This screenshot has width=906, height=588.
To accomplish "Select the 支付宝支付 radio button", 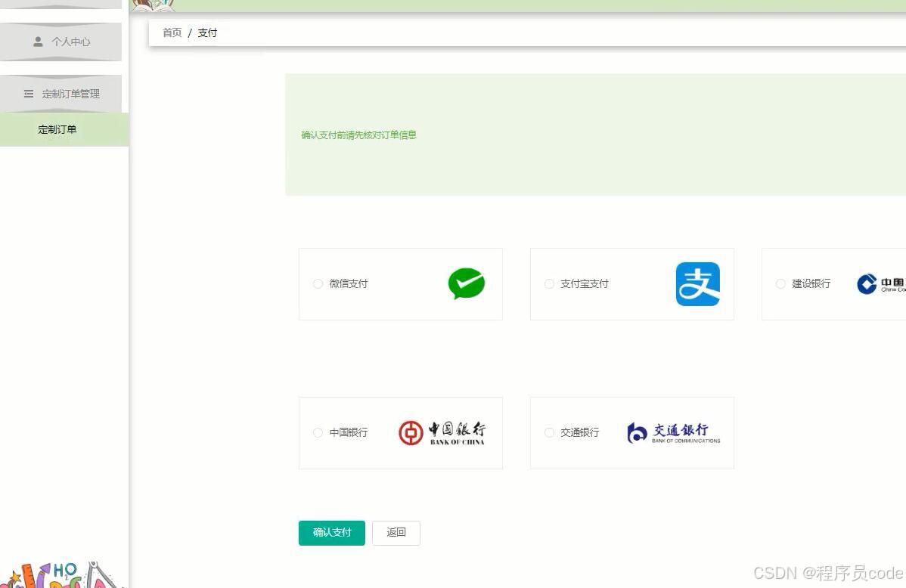I will [x=550, y=283].
